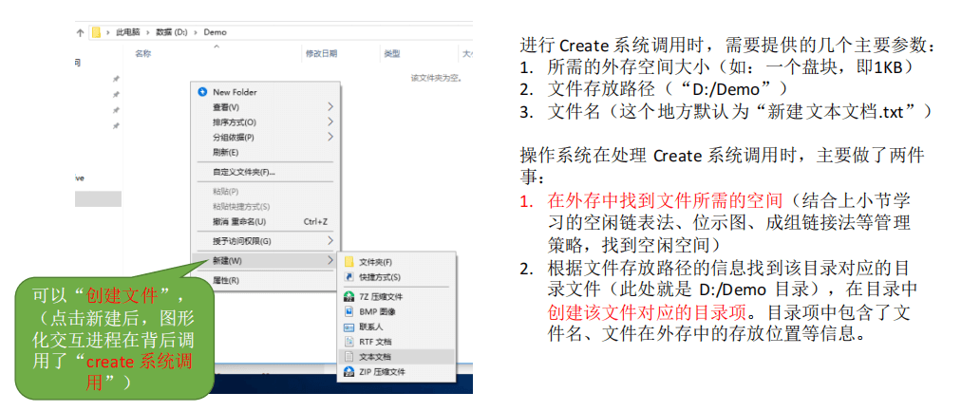Image resolution: width=980 pixels, height=411 pixels.
Task: Sort by 类型 column header
Action: coord(392,54)
